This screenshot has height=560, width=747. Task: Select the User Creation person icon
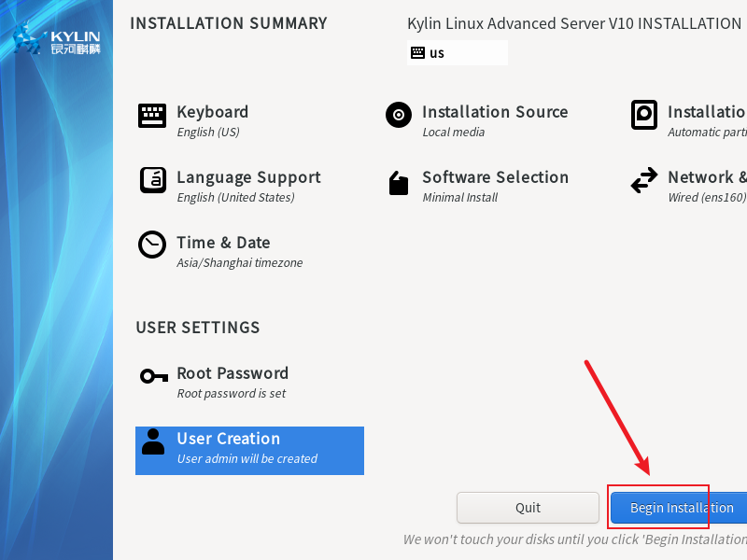click(153, 442)
